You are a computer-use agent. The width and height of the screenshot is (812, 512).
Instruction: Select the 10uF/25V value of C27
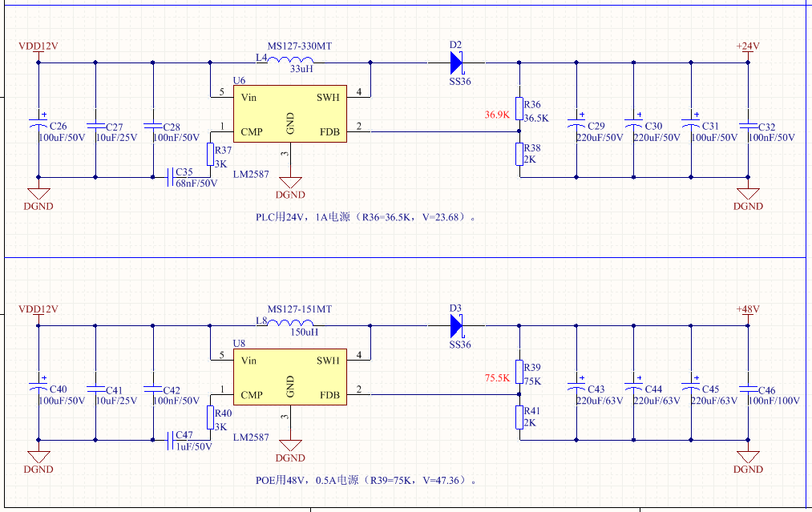(x=116, y=138)
